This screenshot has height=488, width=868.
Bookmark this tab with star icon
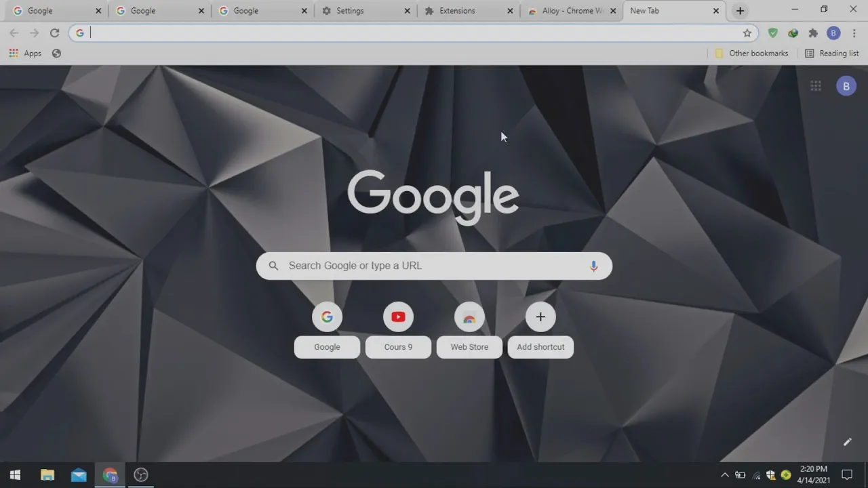click(x=747, y=33)
